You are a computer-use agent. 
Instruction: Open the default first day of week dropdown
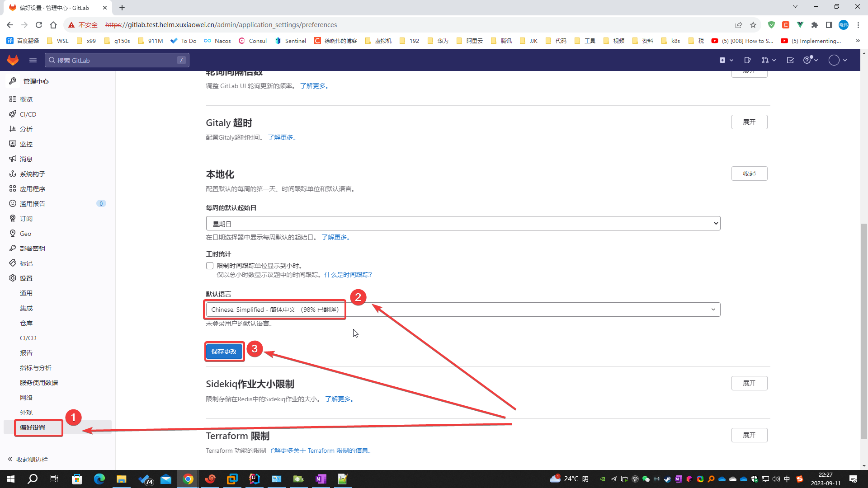462,224
